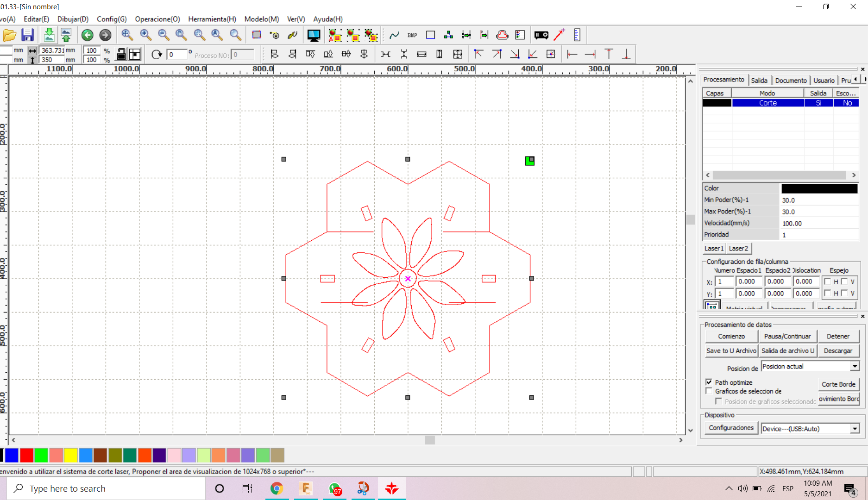Click the rotation angle input field

[x=177, y=55]
